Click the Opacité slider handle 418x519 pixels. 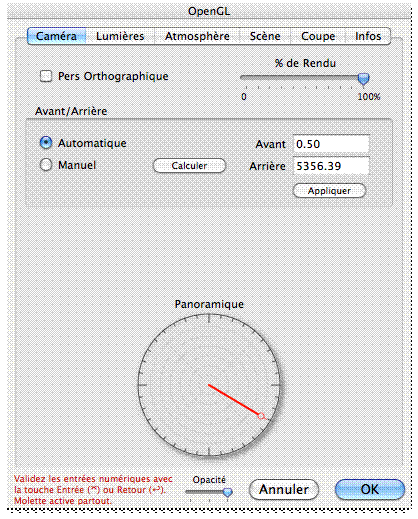228,492
